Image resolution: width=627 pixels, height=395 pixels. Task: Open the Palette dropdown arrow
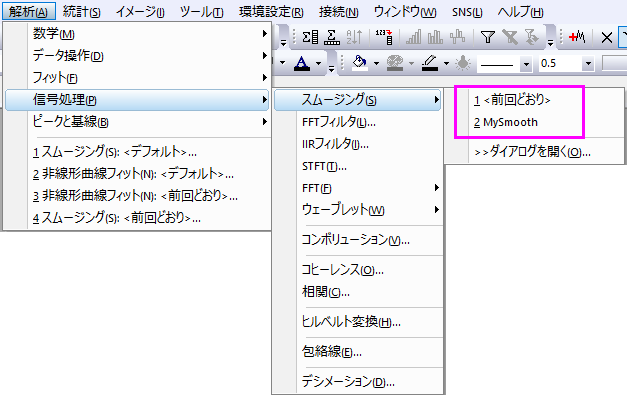coord(411,63)
